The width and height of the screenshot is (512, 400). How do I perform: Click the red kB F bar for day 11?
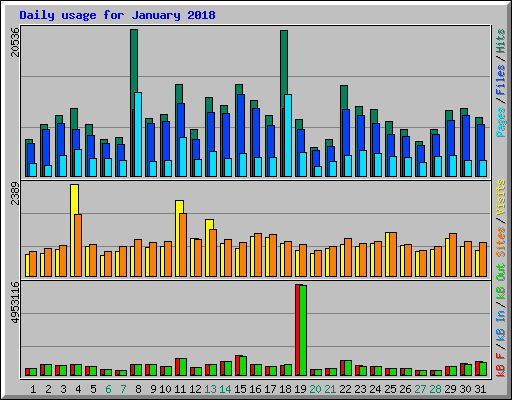pos(178,367)
